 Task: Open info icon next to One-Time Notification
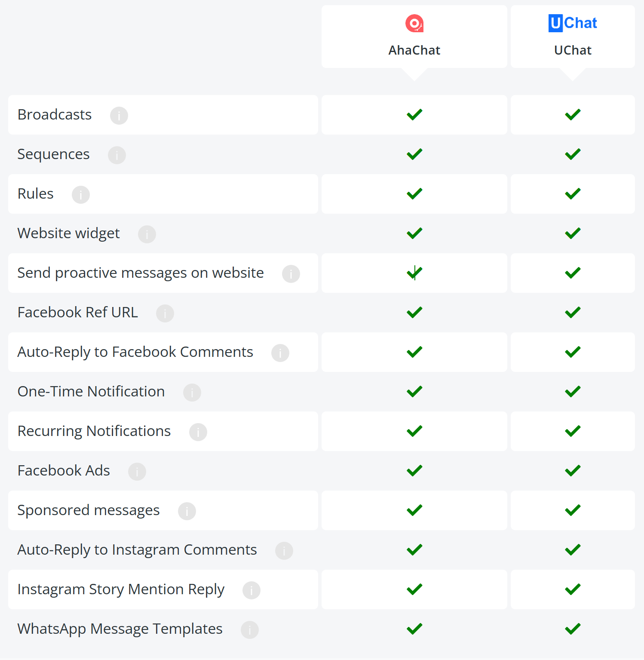tap(192, 393)
